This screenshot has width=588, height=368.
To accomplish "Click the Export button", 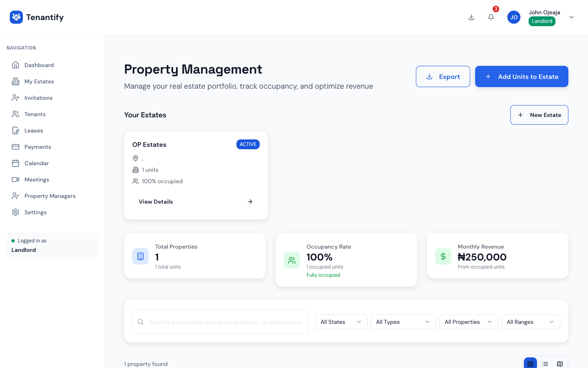I will coord(443,76).
